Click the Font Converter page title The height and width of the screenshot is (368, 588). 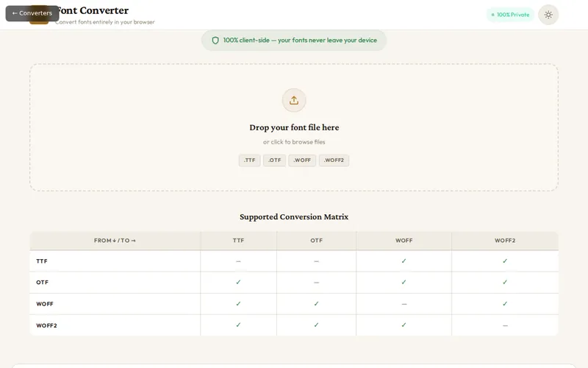click(x=92, y=10)
